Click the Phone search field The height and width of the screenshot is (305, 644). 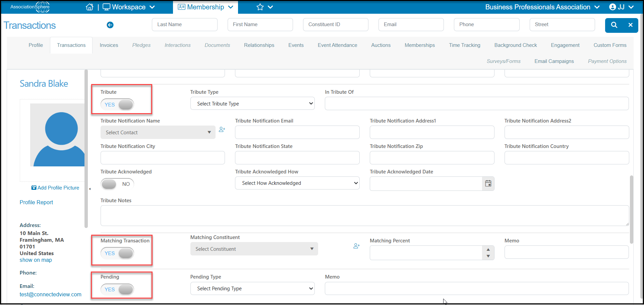487,24
